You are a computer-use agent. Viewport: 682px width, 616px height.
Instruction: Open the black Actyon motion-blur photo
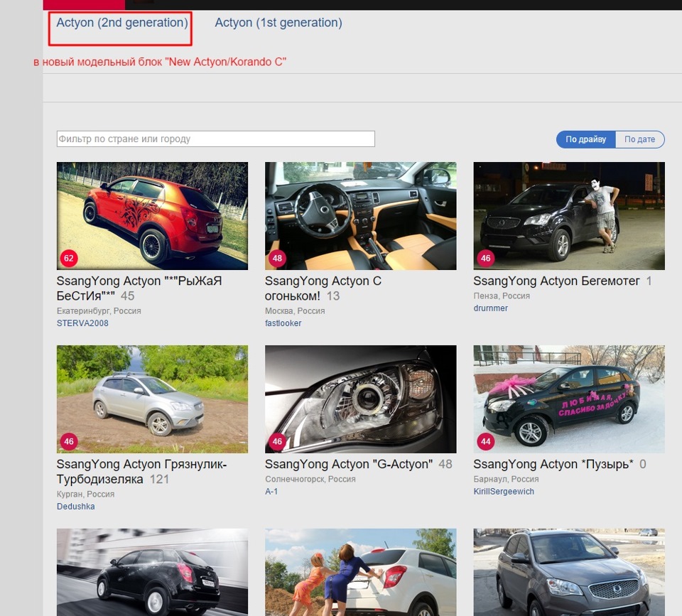[152, 572]
